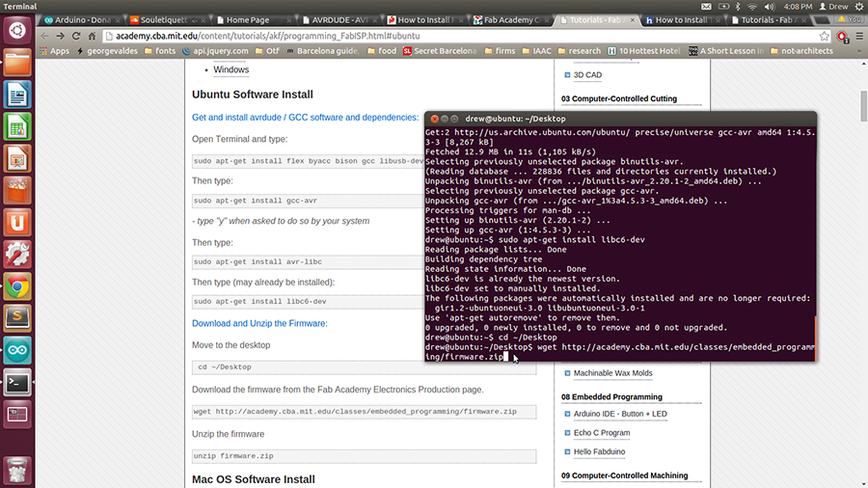Open Files manager from launcher
The height and width of the screenshot is (488, 868).
[x=17, y=63]
